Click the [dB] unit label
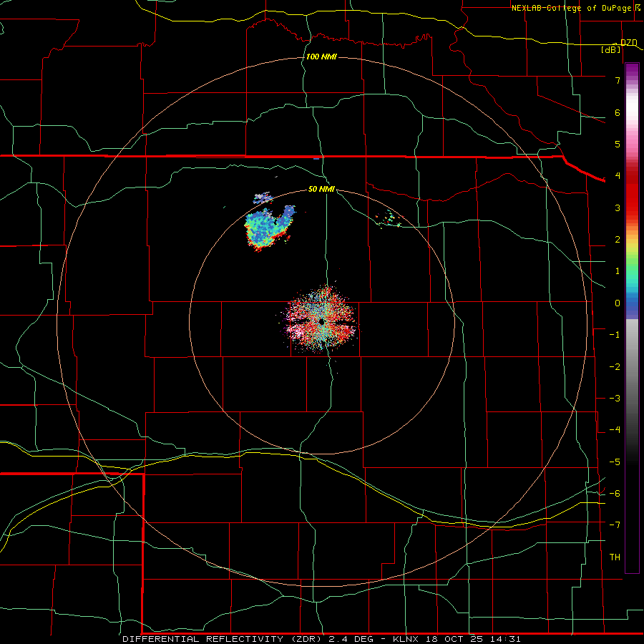Image resolution: width=644 pixels, height=644 pixels. [611, 49]
